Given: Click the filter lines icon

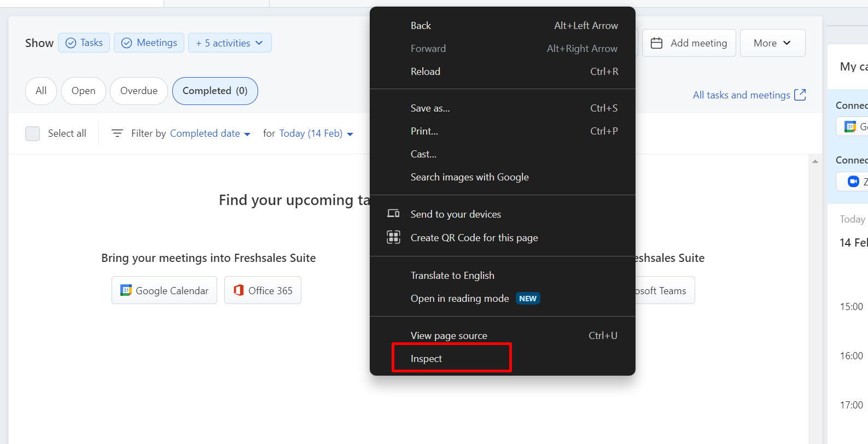Looking at the screenshot, I should pos(117,133).
